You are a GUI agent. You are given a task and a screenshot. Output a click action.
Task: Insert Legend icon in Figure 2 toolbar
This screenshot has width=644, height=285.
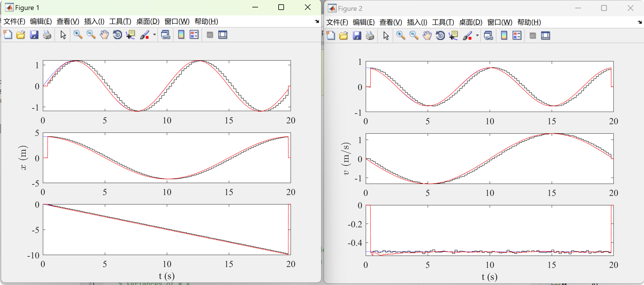tap(517, 36)
